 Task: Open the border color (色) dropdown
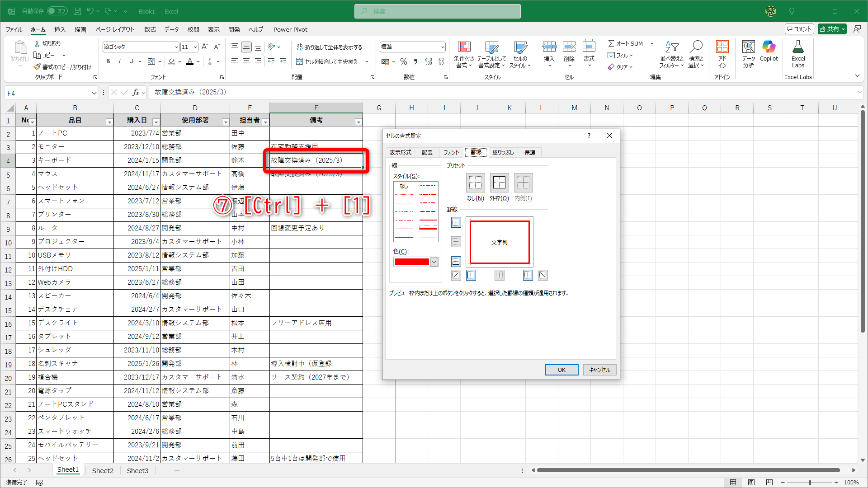[x=434, y=262]
